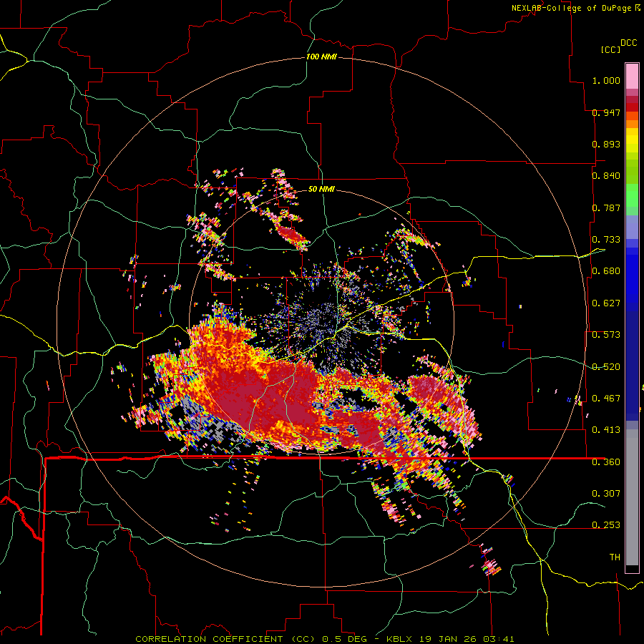The image size is (644, 644).
Task: Click the TH threshold label
Action: (615, 557)
